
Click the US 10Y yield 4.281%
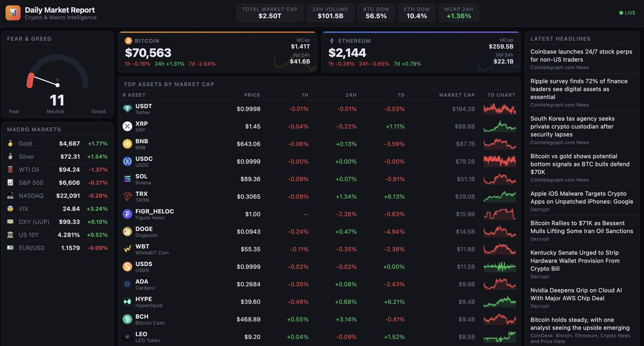(69, 235)
